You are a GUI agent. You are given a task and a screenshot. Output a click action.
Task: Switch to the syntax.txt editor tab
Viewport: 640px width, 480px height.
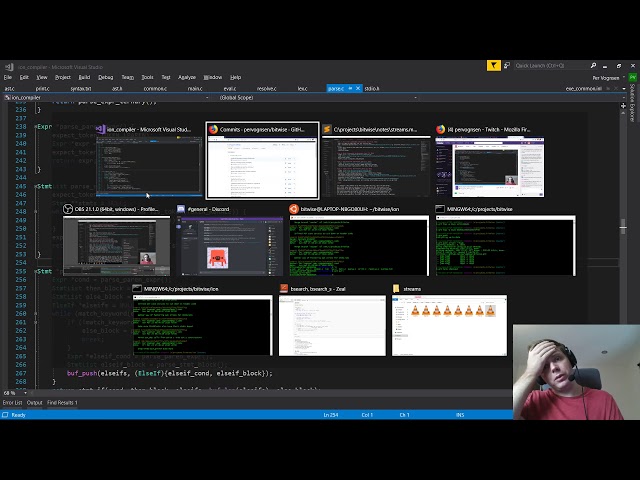[81, 88]
